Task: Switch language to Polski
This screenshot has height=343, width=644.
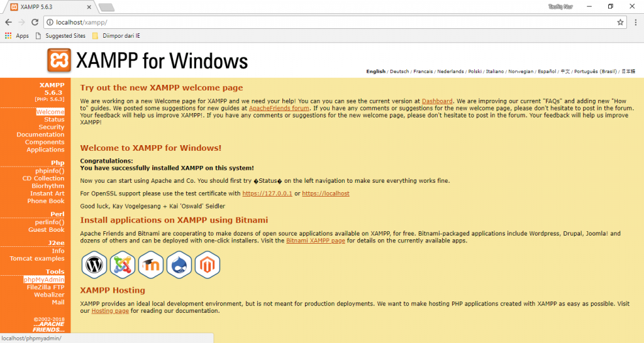Action: click(x=475, y=72)
